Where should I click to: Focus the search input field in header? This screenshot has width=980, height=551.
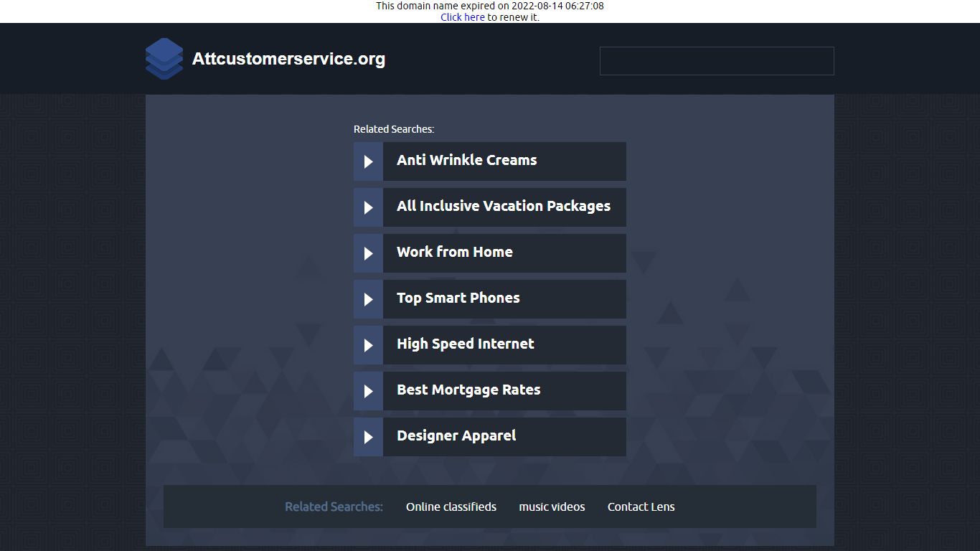717,61
